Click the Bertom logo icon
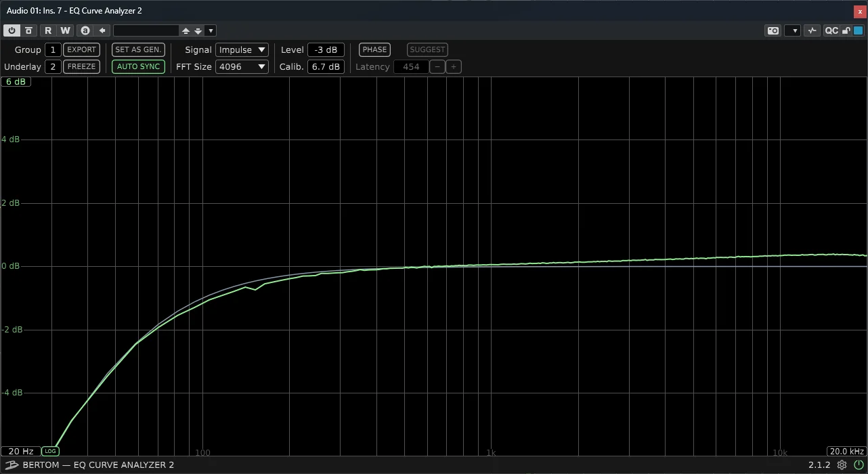The width and height of the screenshot is (868, 474). (11, 465)
